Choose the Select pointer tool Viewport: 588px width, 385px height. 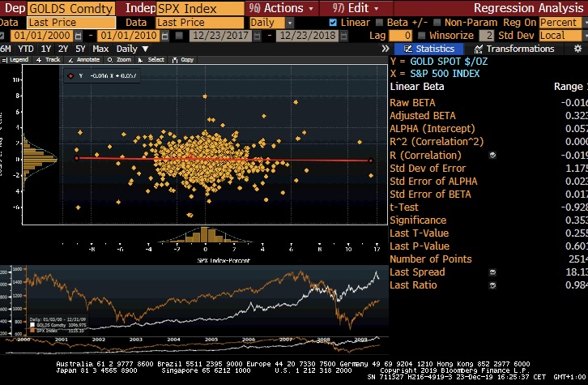151,60
